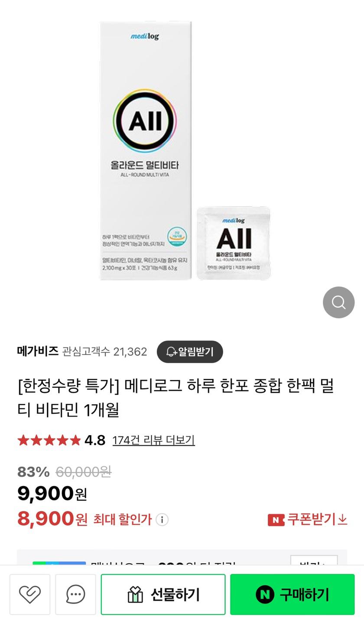Open the chat inquiry speech bubble icon
Viewport: 364px width, 624px height.
click(x=75, y=594)
